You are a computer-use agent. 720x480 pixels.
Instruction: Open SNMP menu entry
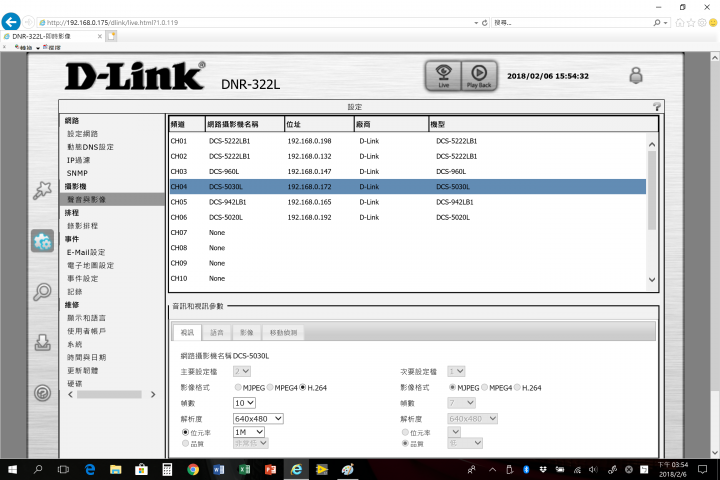coord(77,173)
